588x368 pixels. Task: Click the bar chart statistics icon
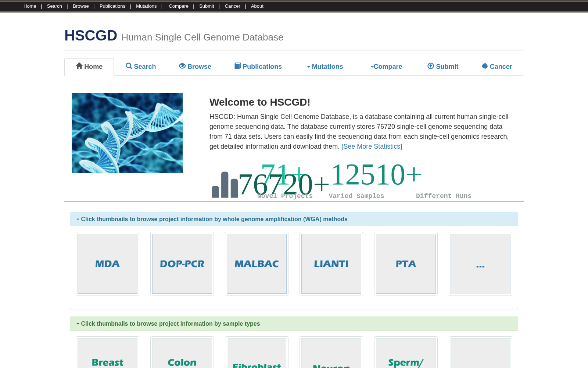coord(225,184)
